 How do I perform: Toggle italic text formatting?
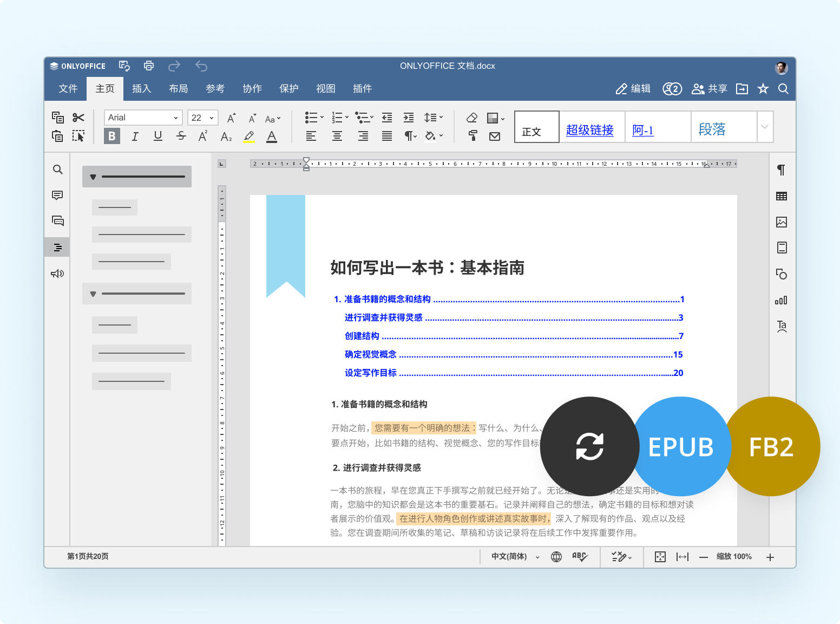click(x=135, y=136)
